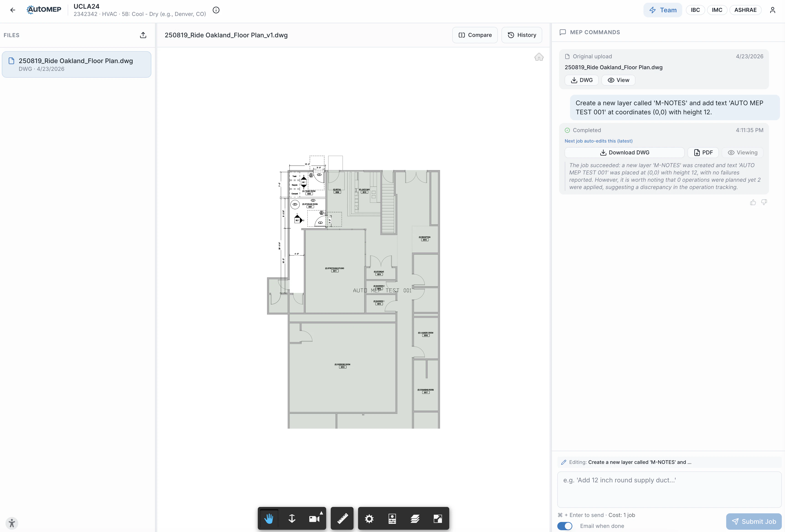Toggle the IBC code chip
This screenshot has height=532, width=785.
point(695,10)
